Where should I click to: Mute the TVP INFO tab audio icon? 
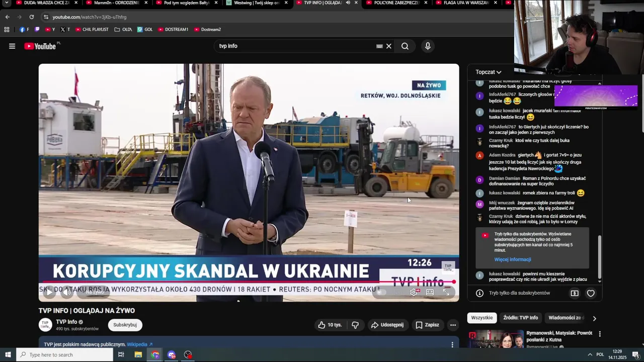pyautogui.click(x=348, y=3)
